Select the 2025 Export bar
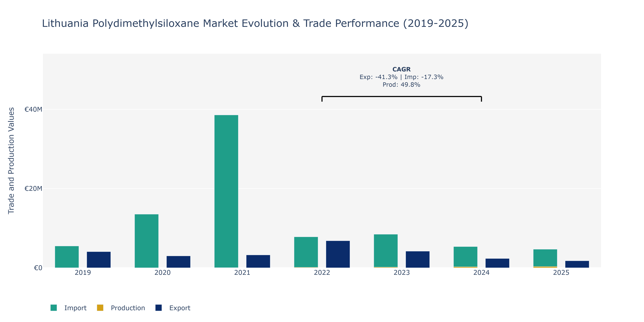 click(x=577, y=264)
